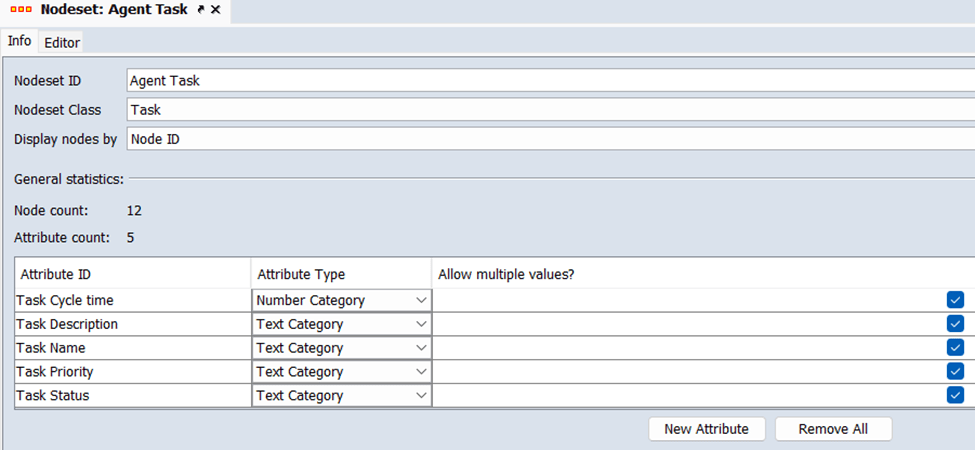
Task: Expand the Task Description attribute type dropdown
Action: click(x=341, y=324)
